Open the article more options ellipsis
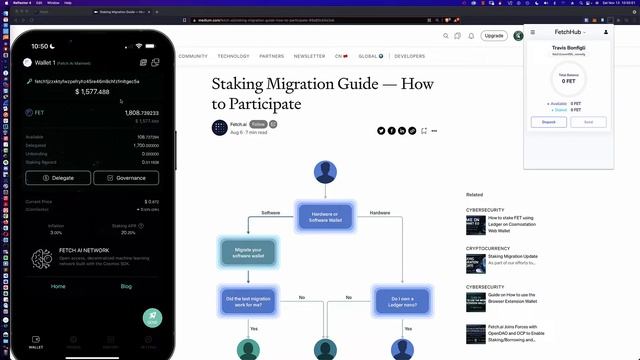This screenshot has width=640, height=360. coord(434,131)
